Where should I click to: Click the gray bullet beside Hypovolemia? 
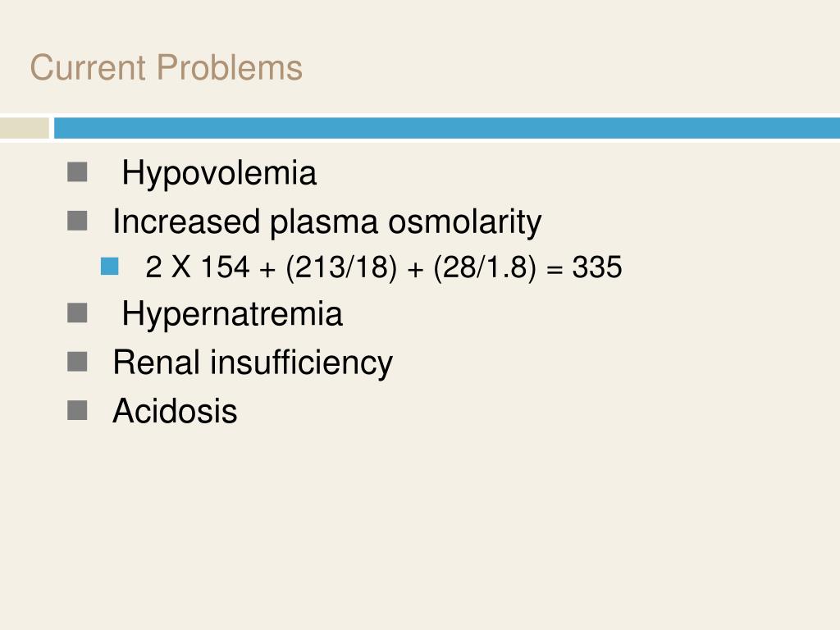(77, 172)
